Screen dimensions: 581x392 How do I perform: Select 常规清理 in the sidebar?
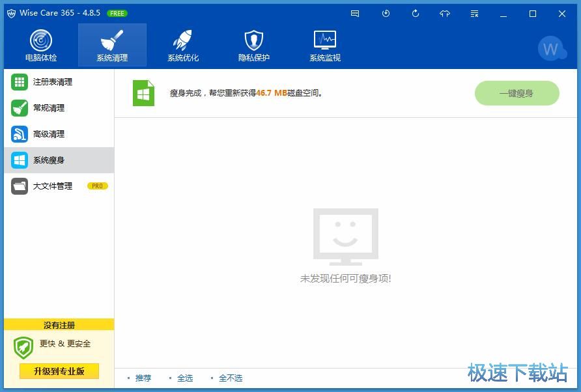(x=59, y=108)
